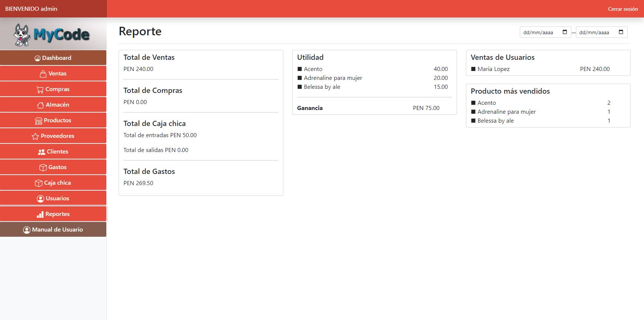Focus the end date input field
This screenshot has width=644, height=320.
[594, 32]
